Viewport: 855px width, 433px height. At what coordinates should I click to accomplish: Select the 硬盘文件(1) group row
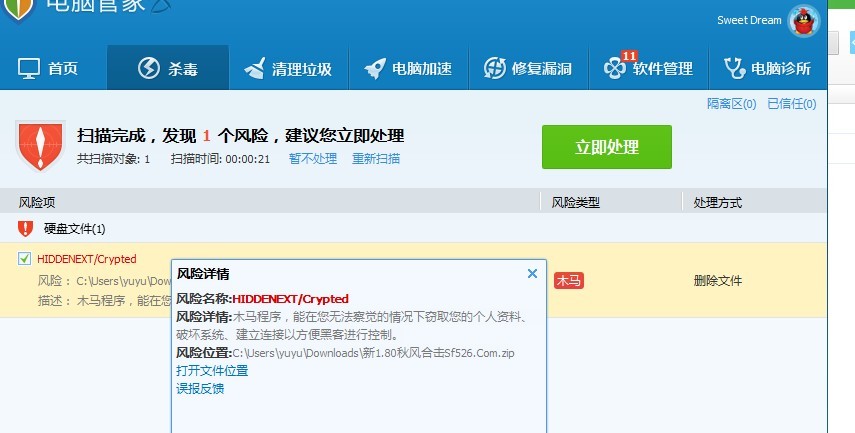[x=413, y=228]
